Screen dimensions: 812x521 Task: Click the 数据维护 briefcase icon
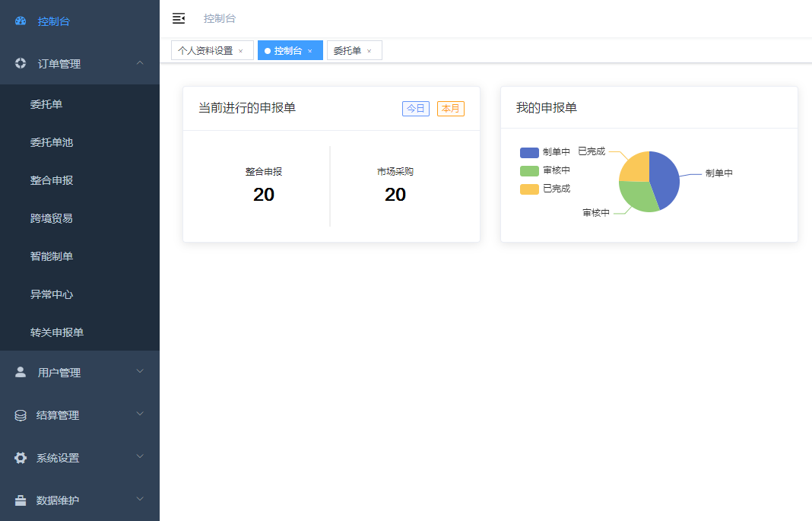(x=21, y=500)
